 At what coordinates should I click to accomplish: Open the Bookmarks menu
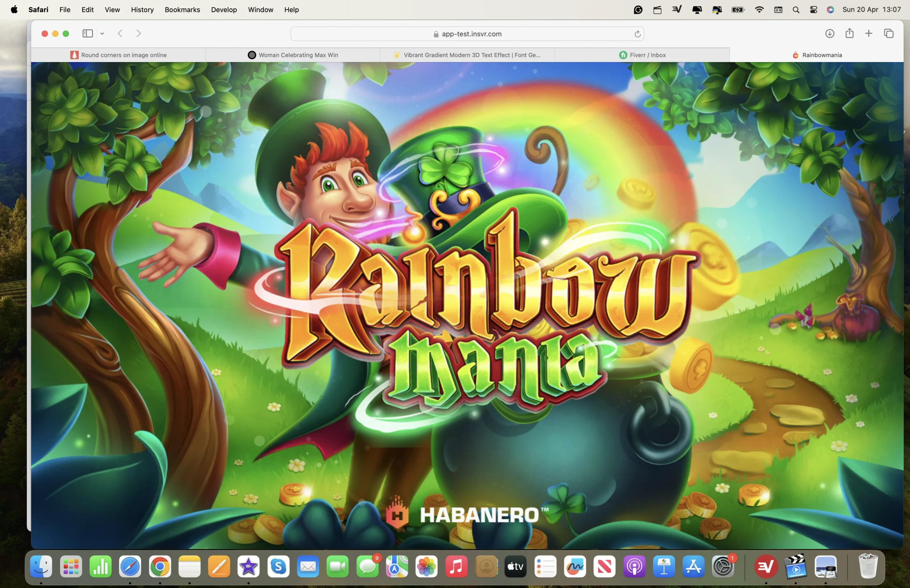coord(182,10)
